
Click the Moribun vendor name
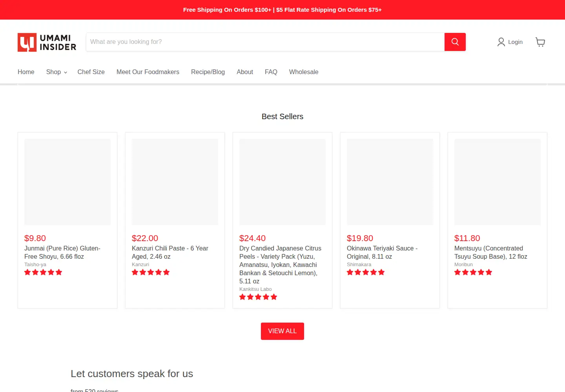[463, 265]
